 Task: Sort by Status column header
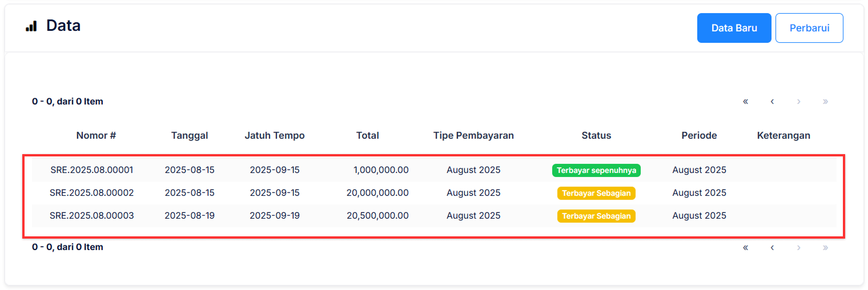[596, 135]
